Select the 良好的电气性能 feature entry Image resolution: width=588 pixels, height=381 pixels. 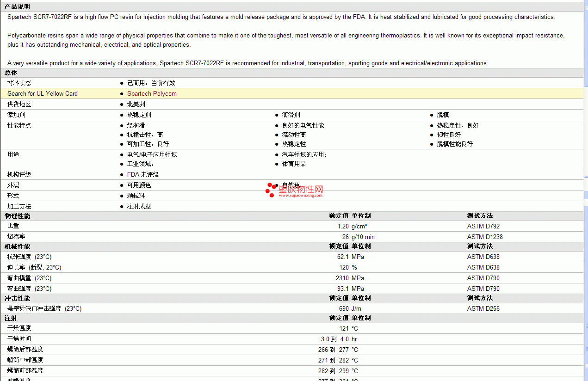point(303,125)
